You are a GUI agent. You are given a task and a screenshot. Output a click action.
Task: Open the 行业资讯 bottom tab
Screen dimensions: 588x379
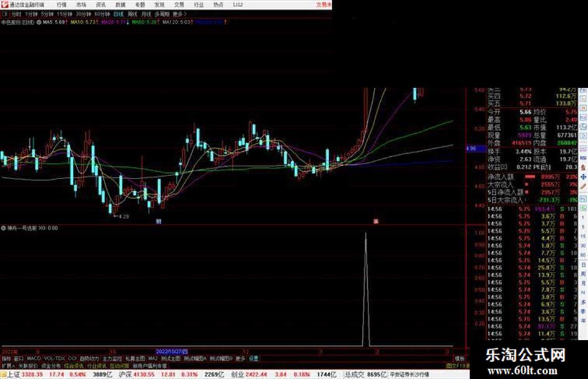pyautogui.click(x=96, y=366)
